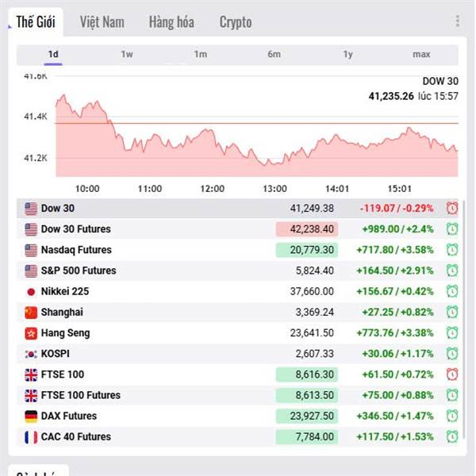The height and width of the screenshot is (476, 476).
Task: Open the Hàng hóa tab
Action: point(171,22)
